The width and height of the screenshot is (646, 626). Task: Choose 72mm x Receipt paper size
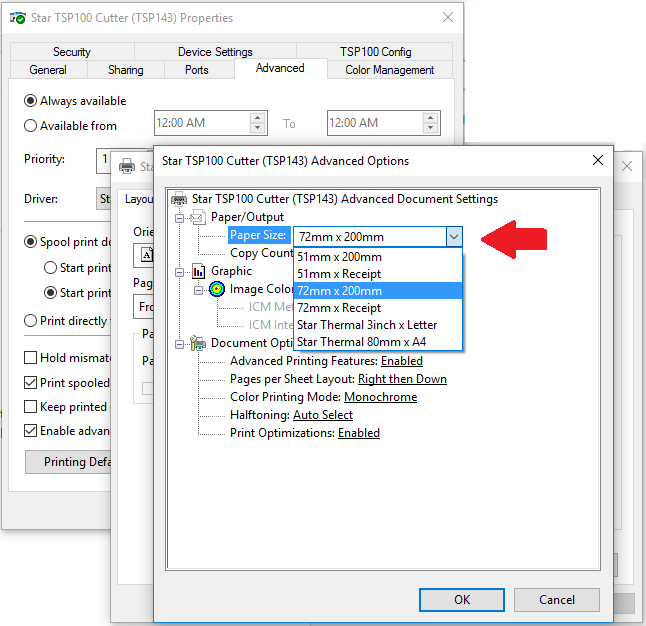[x=378, y=308]
